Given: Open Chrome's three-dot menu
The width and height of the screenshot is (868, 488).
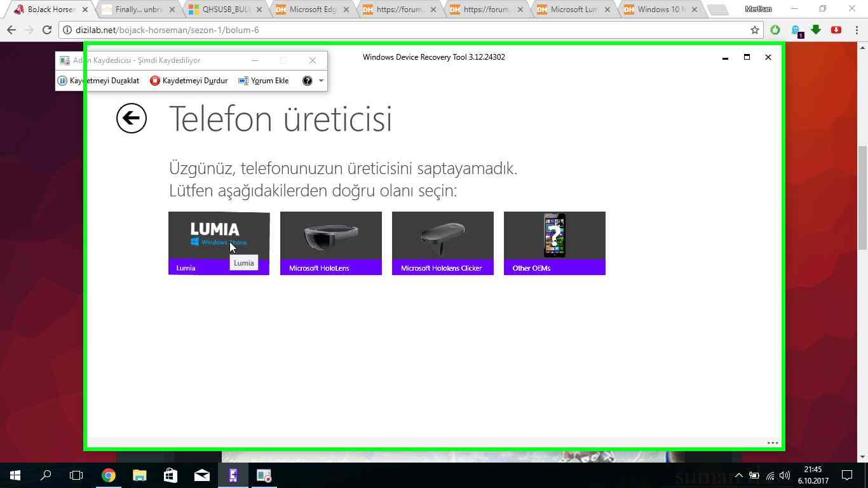Looking at the screenshot, I should (x=856, y=30).
